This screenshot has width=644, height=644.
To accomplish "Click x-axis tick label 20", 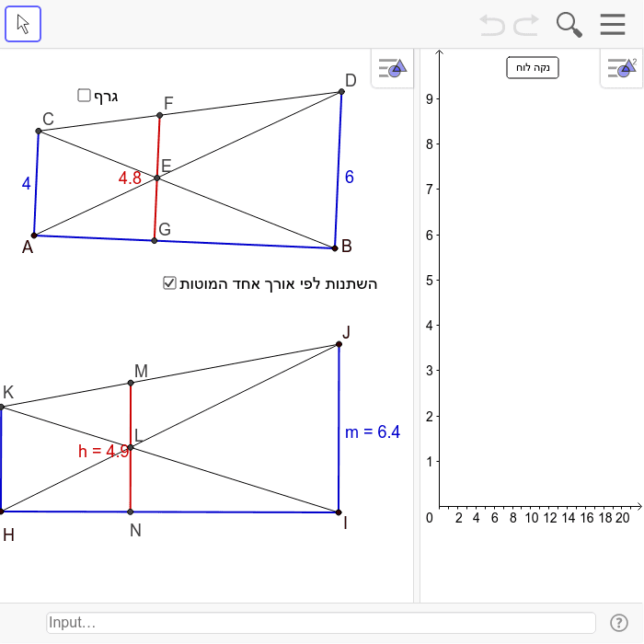I will tap(622, 518).
